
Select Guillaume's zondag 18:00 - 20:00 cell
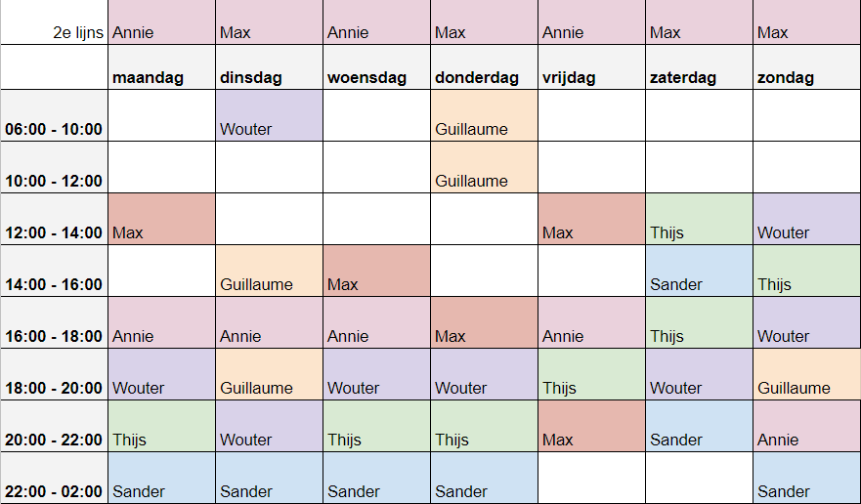pos(806,375)
